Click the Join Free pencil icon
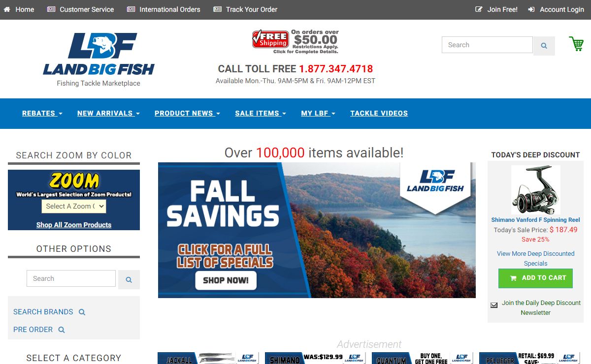Screen dimensions: 591x364 click(x=479, y=9)
